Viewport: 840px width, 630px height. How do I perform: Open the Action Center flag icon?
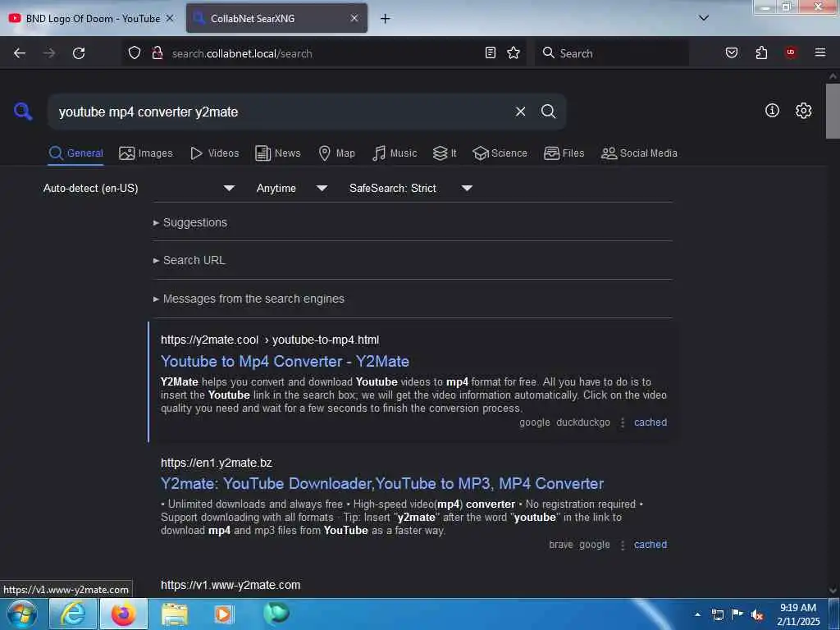click(x=737, y=614)
